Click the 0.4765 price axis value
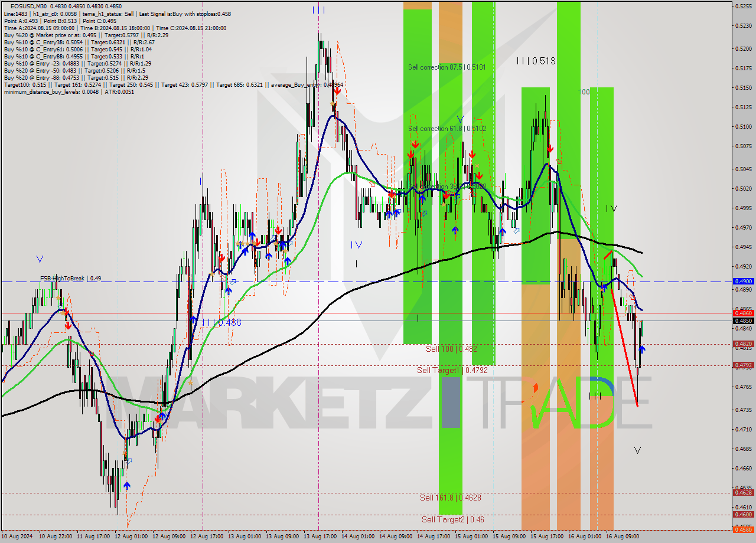The width and height of the screenshot is (756, 543). [x=744, y=387]
